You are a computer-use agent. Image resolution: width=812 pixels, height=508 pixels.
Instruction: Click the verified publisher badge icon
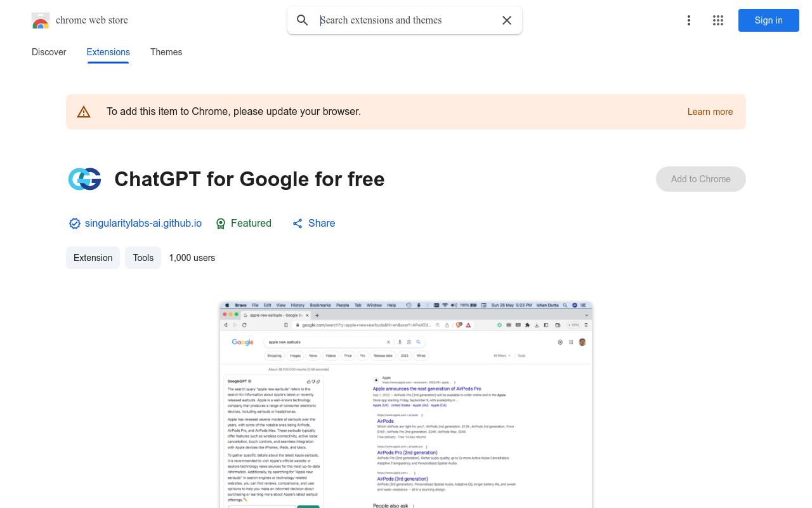(75, 224)
